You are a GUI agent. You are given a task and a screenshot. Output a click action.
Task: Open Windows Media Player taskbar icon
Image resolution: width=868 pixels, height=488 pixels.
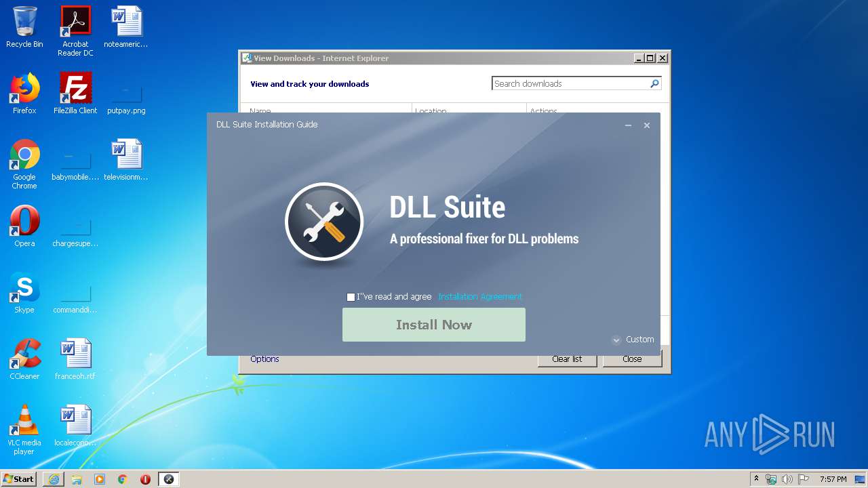(x=100, y=479)
